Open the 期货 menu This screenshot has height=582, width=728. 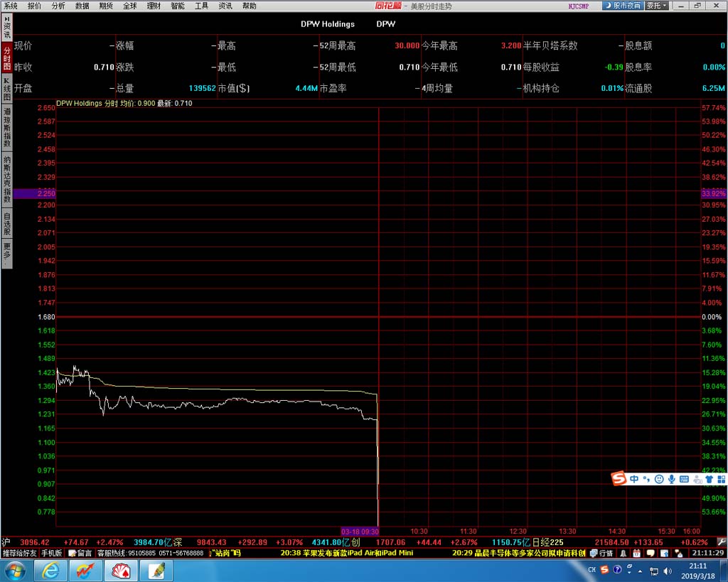point(106,6)
